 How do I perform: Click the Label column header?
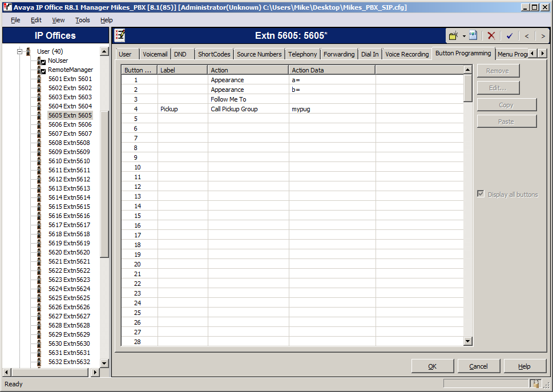pyautogui.click(x=182, y=70)
